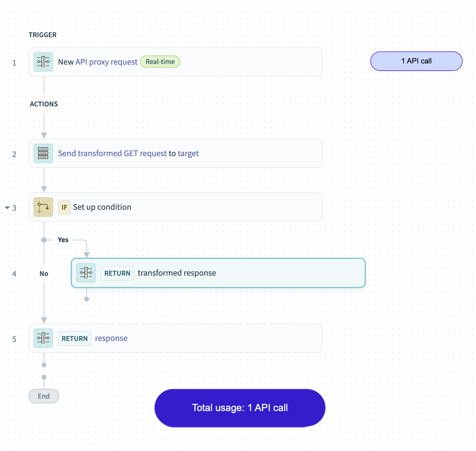Click the proxy response icon on step 4

(86, 273)
